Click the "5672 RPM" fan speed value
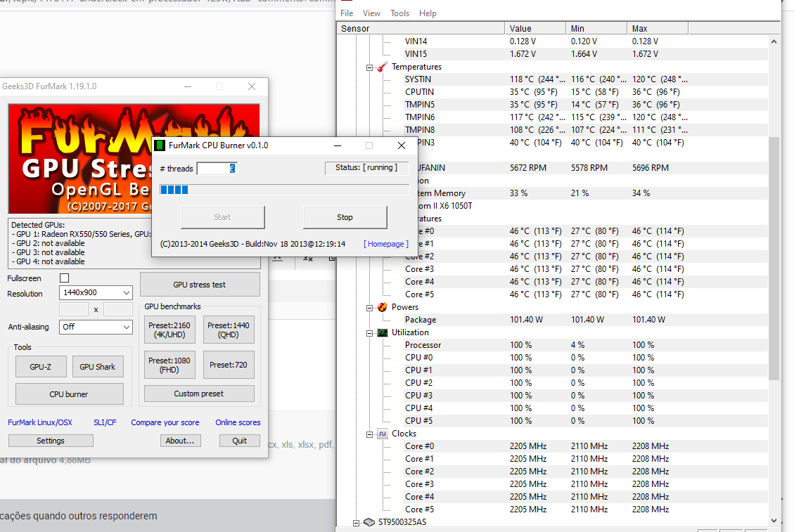This screenshot has width=794, height=532. pyautogui.click(x=528, y=168)
